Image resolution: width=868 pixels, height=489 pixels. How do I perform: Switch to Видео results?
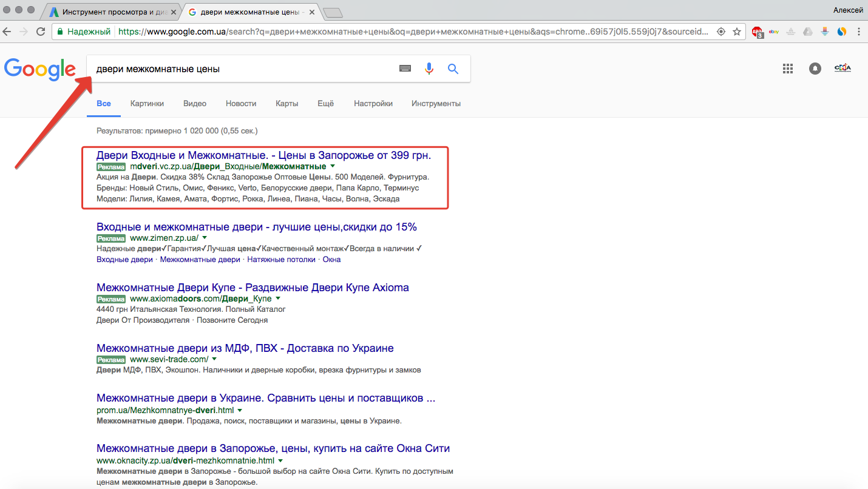coord(195,104)
